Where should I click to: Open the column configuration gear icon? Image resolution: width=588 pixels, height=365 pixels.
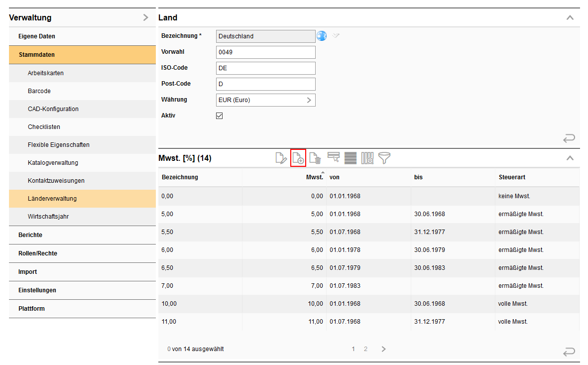click(367, 158)
